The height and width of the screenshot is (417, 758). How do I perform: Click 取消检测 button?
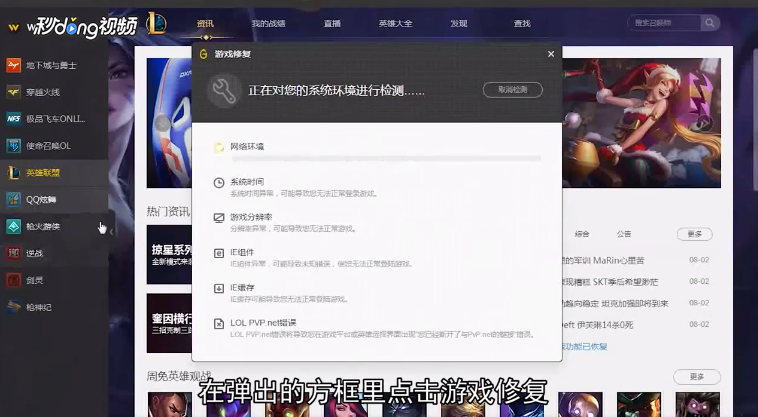click(x=513, y=89)
